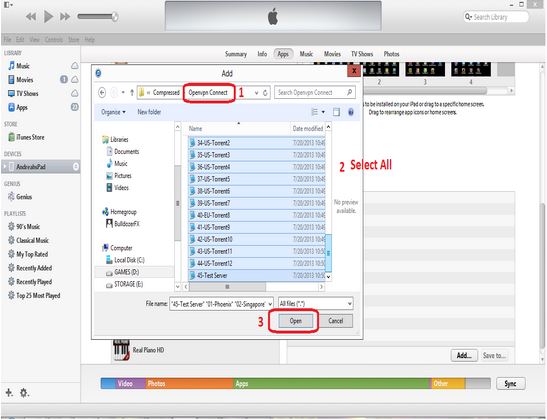Viewport: 547px width, 420px height.
Task: Click the sidebar settings gear icon
Action: [24, 393]
